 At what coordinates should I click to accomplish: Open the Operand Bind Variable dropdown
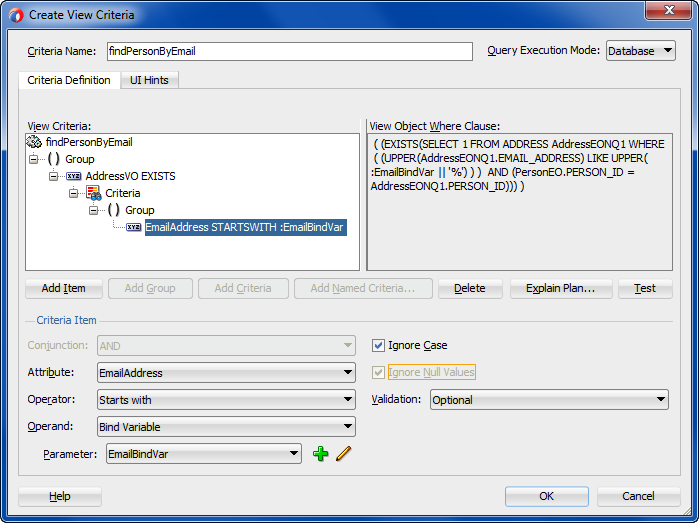pos(226,427)
